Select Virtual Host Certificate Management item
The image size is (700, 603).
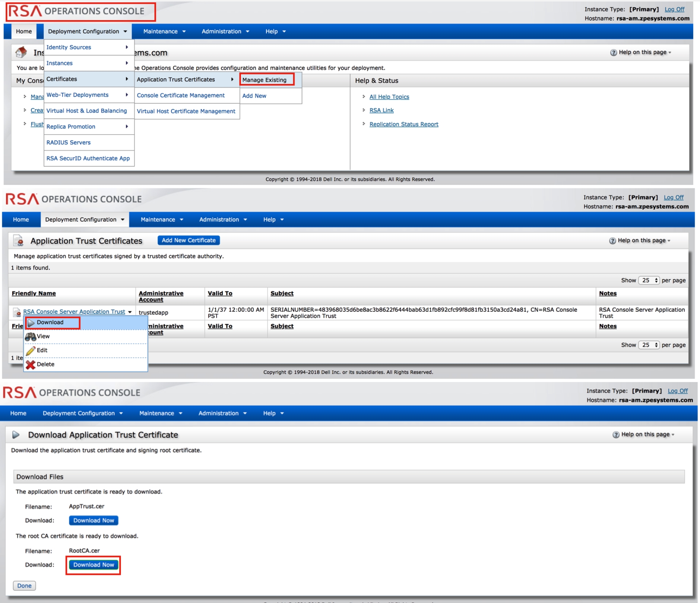tap(187, 112)
